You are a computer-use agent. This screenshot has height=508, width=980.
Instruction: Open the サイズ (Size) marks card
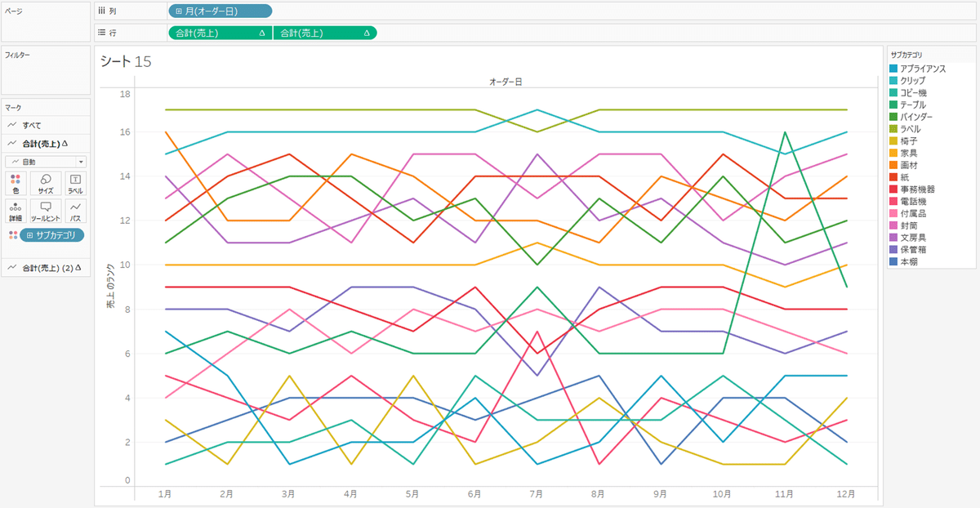[x=45, y=184]
